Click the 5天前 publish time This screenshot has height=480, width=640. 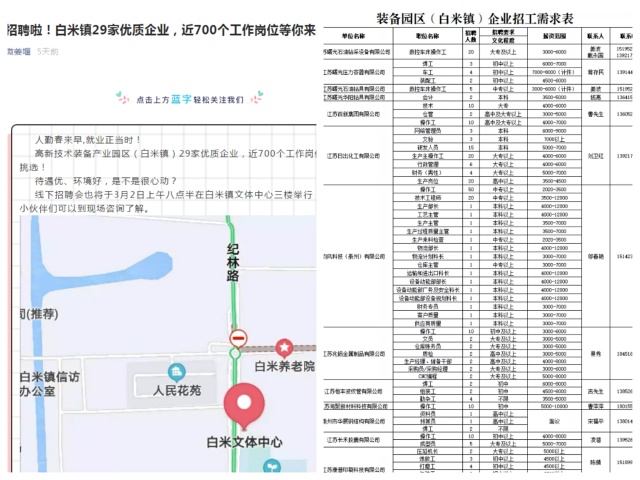(47, 50)
